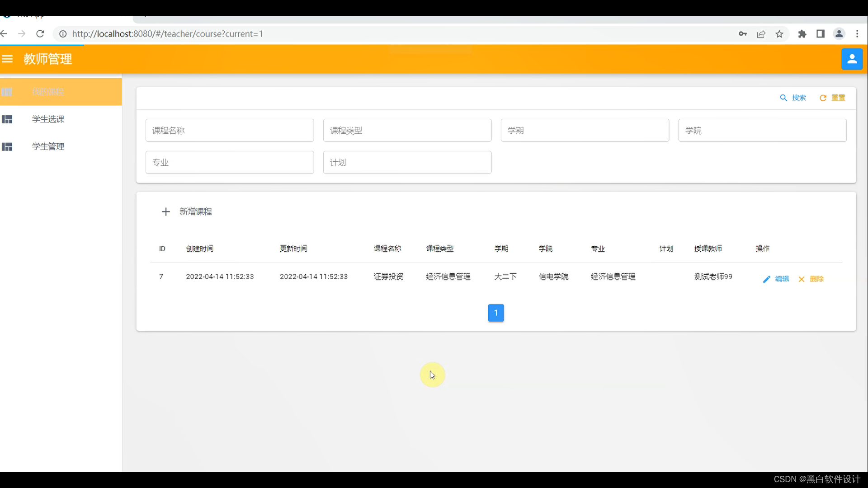
Task: Toggle the hamburger menu in the orange header
Action: 7,59
